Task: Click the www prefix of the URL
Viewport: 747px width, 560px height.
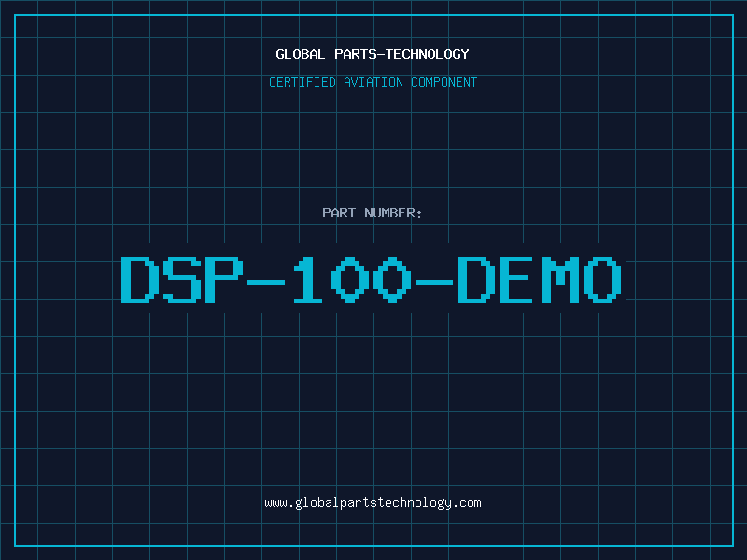Action: coord(275,503)
